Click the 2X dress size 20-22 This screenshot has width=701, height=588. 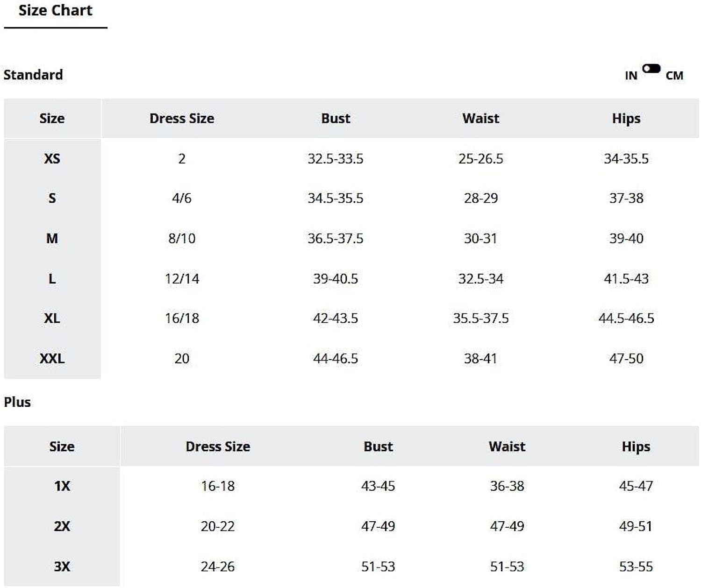click(218, 526)
